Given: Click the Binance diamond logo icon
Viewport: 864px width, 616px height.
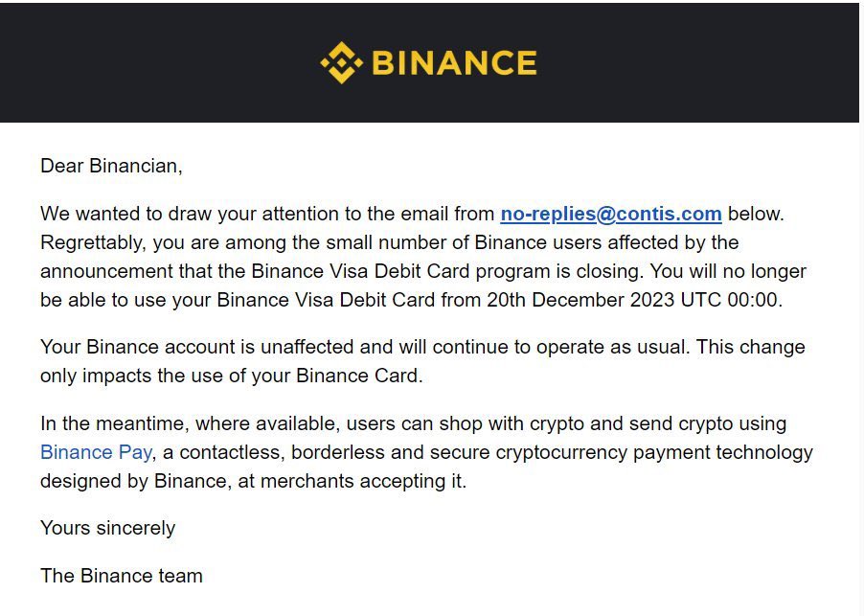Looking at the screenshot, I should click(342, 63).
